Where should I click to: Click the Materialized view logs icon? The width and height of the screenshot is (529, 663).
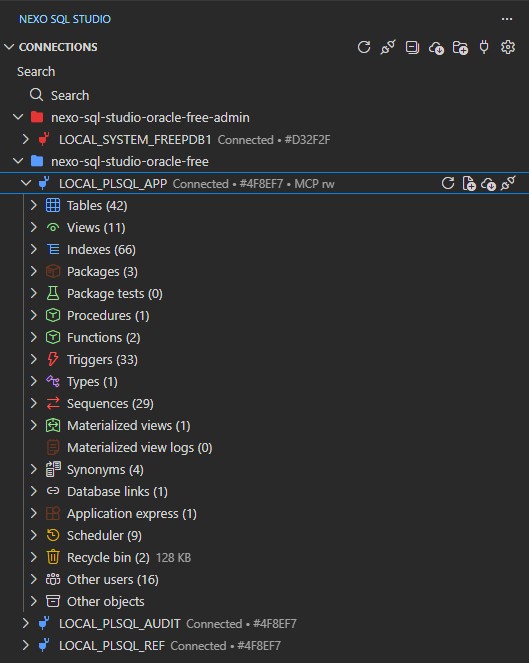53,447
